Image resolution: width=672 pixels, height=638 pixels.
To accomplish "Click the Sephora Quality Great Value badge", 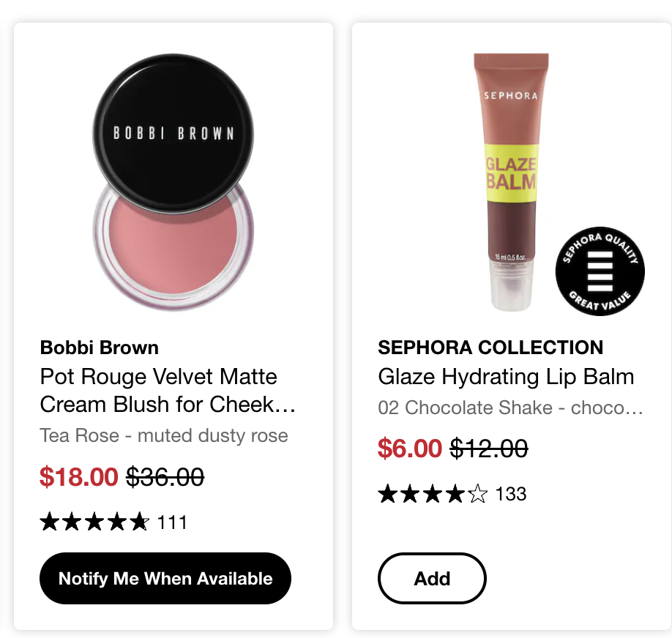I will pos(600,271).
